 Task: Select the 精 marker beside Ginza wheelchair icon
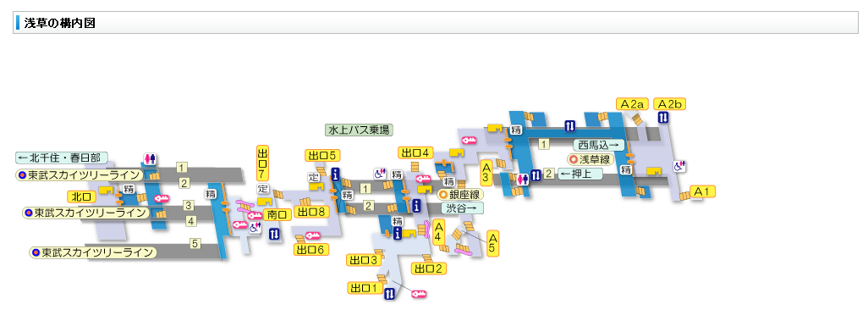397,174
